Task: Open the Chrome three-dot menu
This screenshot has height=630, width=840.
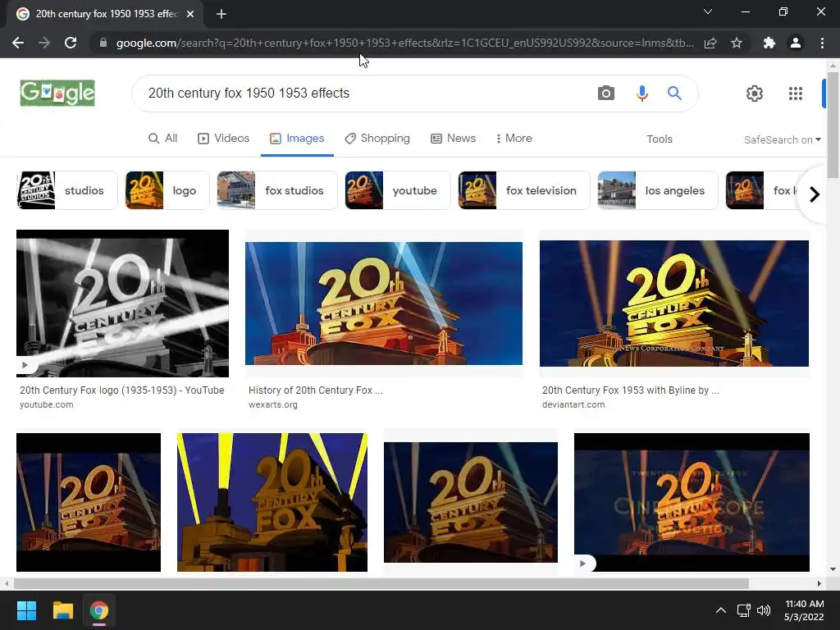Action: 822,43
